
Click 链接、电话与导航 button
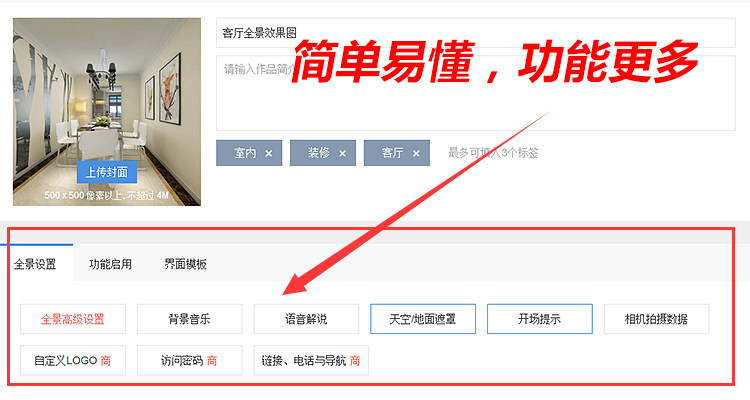(x=311, y=360)
